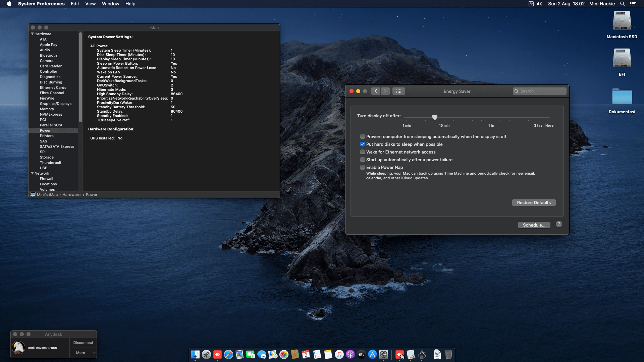The height and width of the screenshot is (362, 644).
Task: Click the Restore Defaults button
Action: pos(534,202)
